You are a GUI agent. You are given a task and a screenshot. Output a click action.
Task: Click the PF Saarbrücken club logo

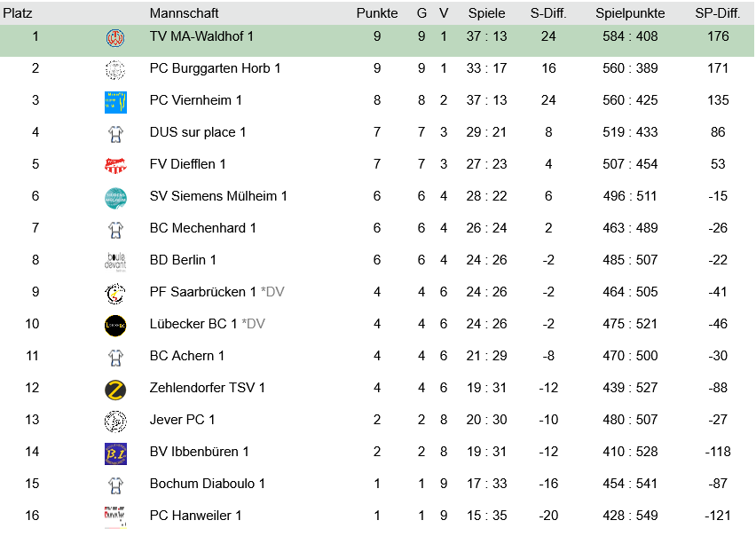pyautogui.click(x=115, y=294)
